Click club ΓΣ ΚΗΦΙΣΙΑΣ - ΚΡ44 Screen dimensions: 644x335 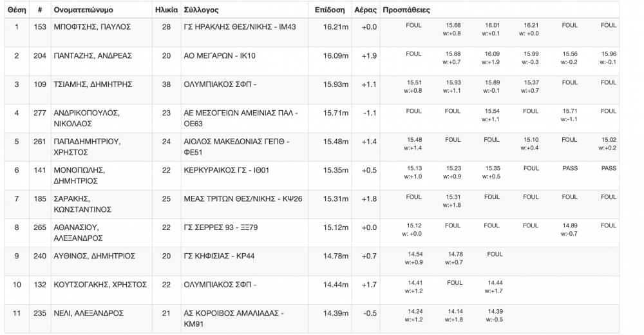point(219,256)
